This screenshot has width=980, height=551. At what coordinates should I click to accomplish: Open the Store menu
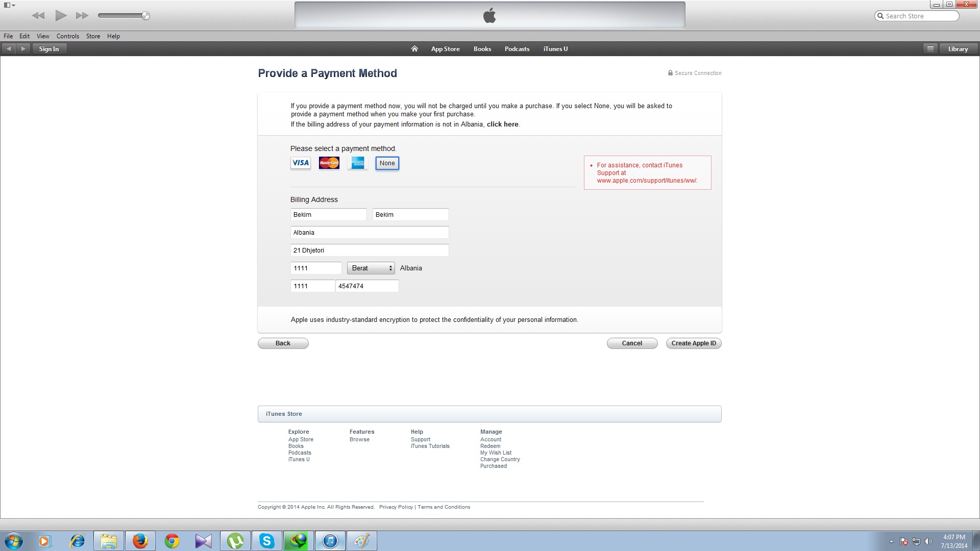point(93,36)
